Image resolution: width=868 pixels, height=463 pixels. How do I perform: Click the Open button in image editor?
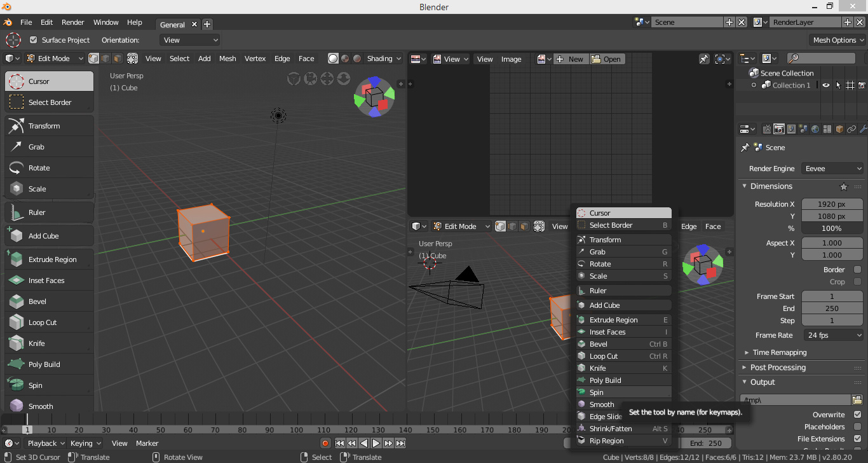(607, 59)
